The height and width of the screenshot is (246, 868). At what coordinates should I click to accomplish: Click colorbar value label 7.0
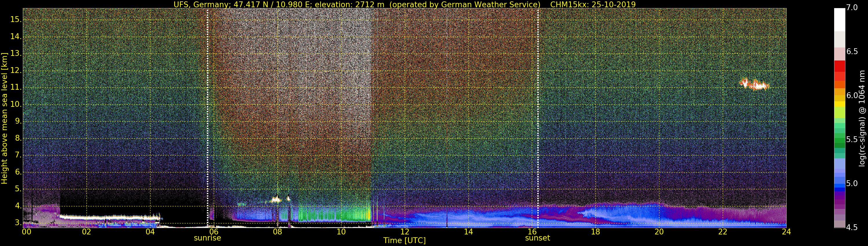click(x=852, y=8)
